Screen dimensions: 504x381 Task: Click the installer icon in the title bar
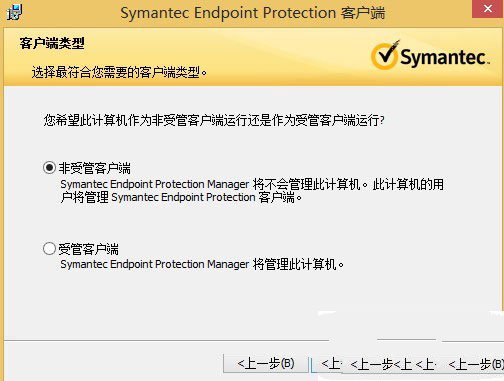(x=14, y=12)
